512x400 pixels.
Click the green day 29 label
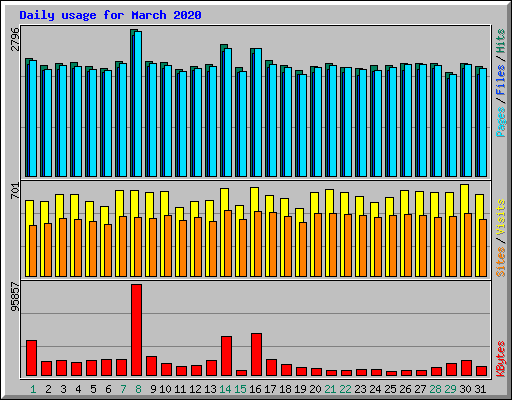[450, 389]
